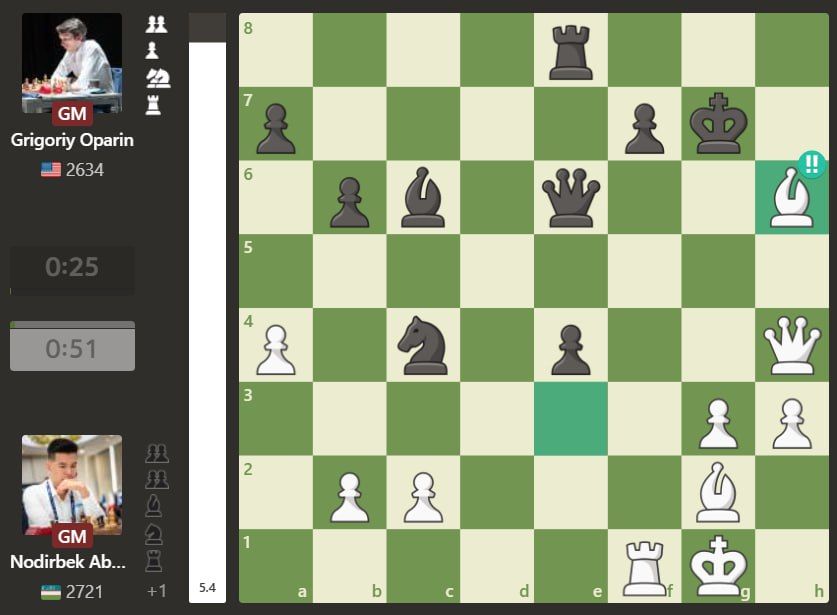Select the black knight on c4
837x615 pixels.
423,345
